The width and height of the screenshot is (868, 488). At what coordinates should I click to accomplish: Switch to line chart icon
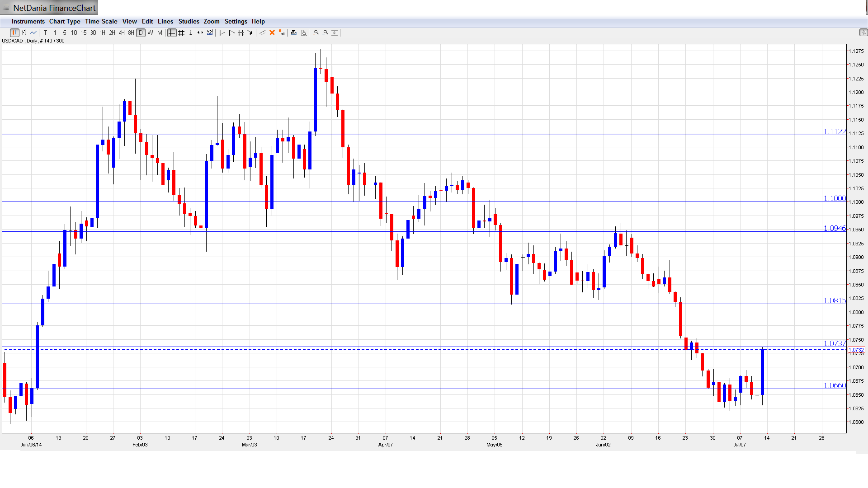click(x=33, y=33)
